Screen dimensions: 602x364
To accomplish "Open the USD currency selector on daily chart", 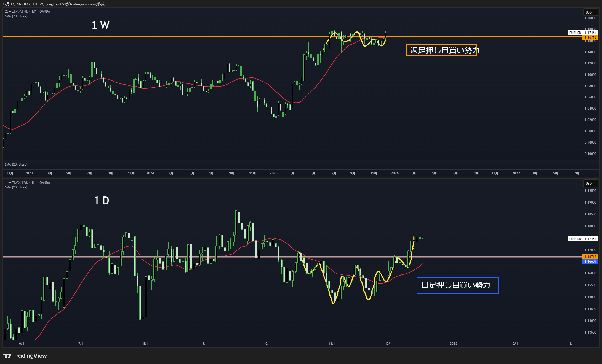I will (590, 183).
